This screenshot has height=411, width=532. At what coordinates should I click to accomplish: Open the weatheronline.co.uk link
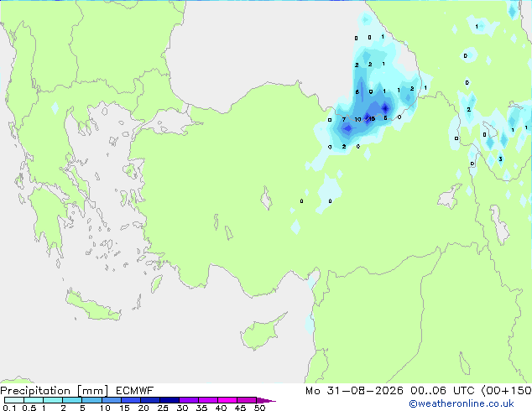point(462,403)
